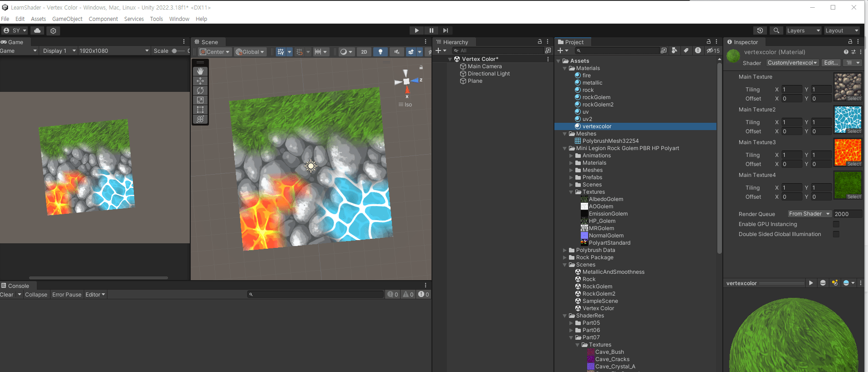The image size is (868, 372).
Task: Expand the Polybrush Data folder
Action: pyautogui.click(x=565, y=250)
